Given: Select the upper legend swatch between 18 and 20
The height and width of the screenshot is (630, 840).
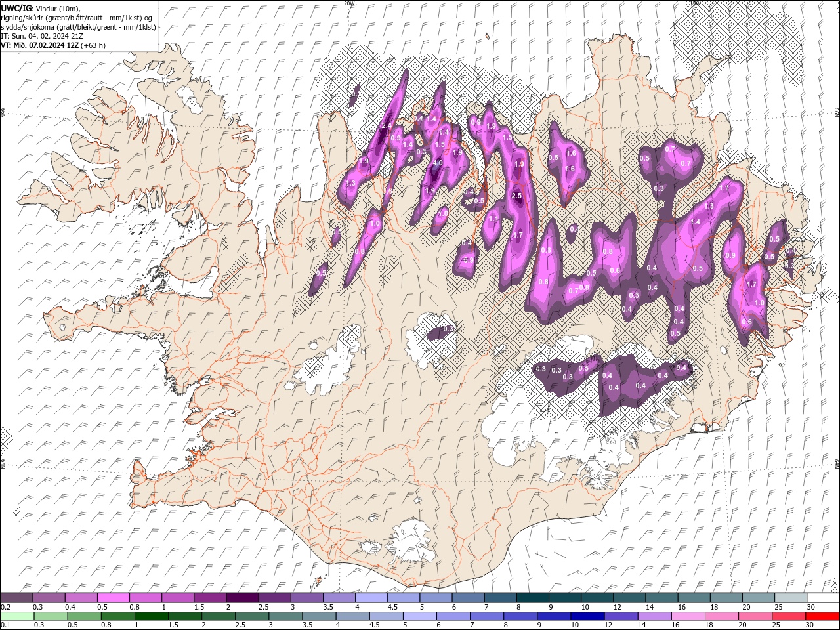Looking at the screenshot, I should (726, 598).
